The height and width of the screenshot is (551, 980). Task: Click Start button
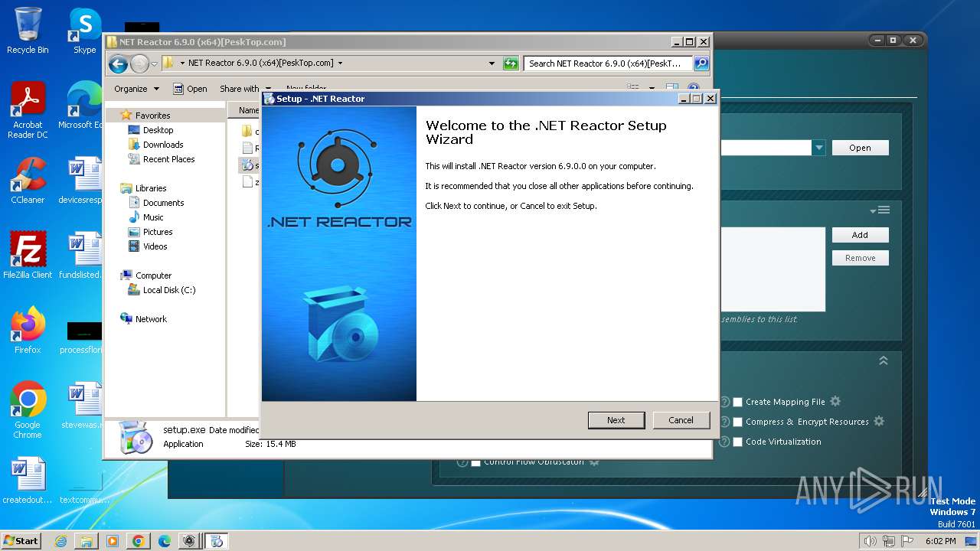[21, 540]
